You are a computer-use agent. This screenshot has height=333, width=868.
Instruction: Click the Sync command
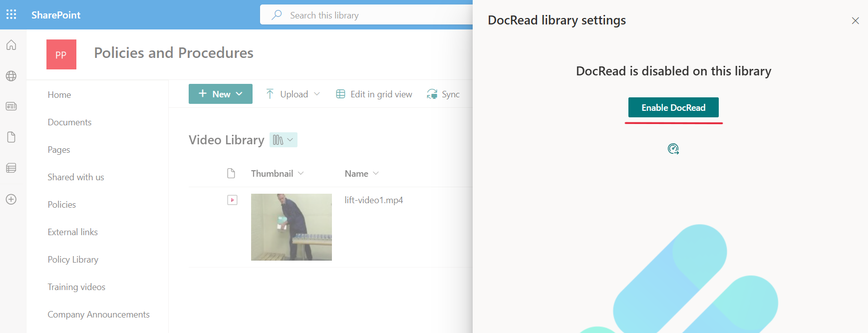click(x=443, y=94)
